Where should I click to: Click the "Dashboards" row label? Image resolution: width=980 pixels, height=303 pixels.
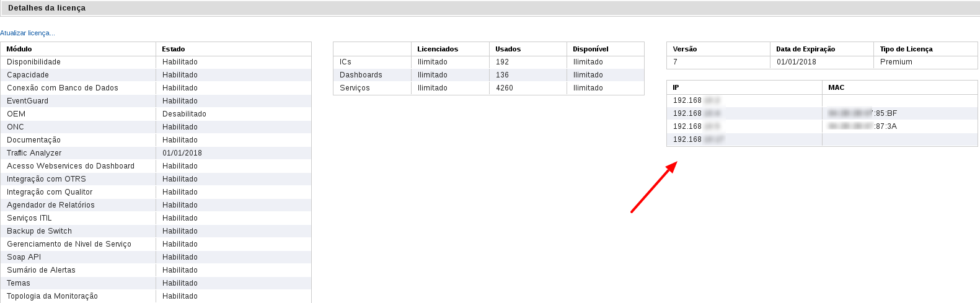point(361,75)
